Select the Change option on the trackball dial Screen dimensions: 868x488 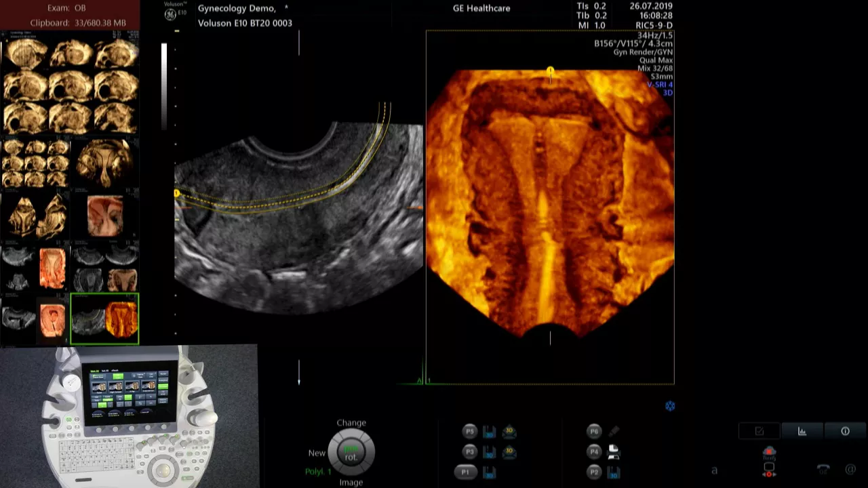351,422
